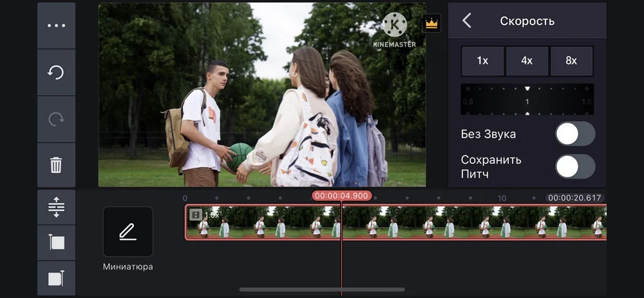Open the three-dots more options menu
Screen dimensions: 644x298
[56, 26]
